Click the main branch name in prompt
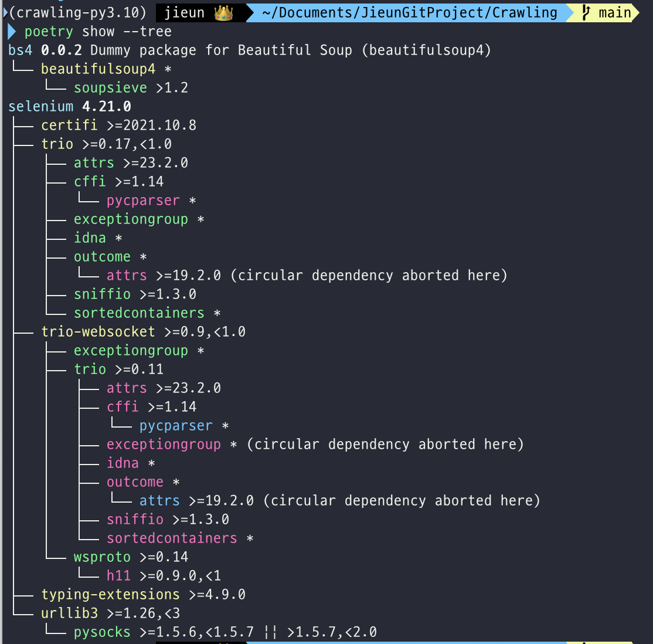The image size is (653, 644). tap(615, 12)
